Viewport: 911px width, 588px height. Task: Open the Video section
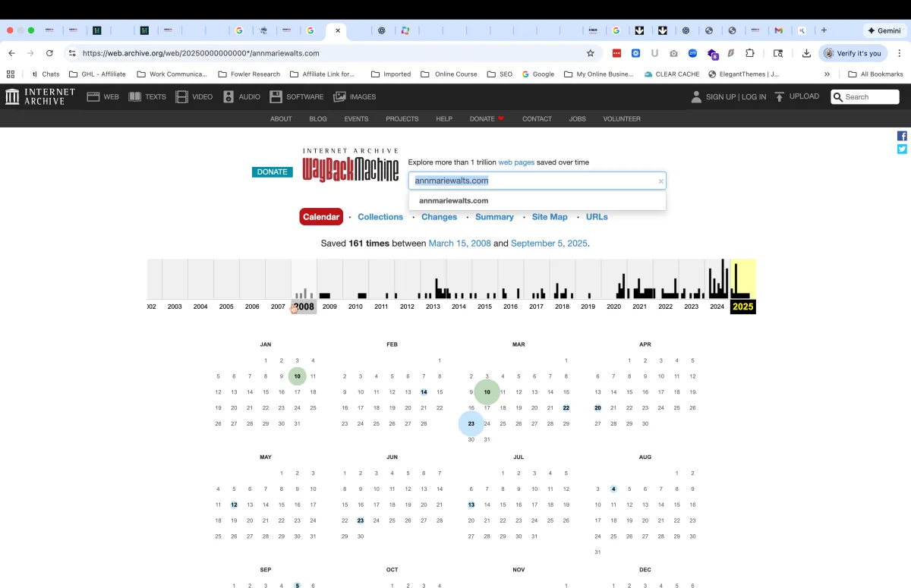194,96
